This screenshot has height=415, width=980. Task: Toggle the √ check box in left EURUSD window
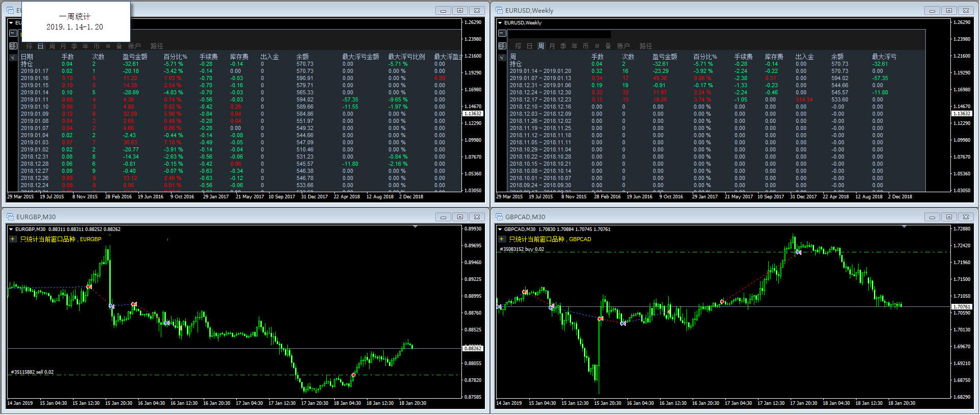(x=13, y=57)
